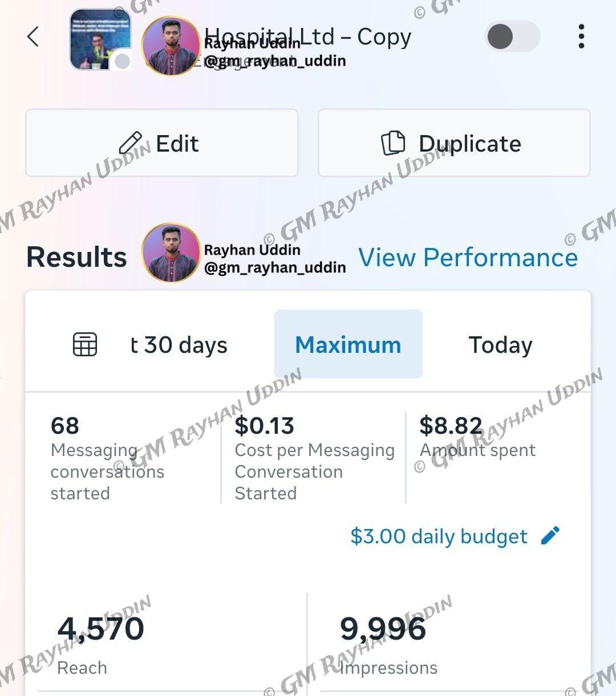The height and width of the screenshot is (696, 616).
Task: Tap the ad thumbnail preview image
Action: tap(100, 39)
